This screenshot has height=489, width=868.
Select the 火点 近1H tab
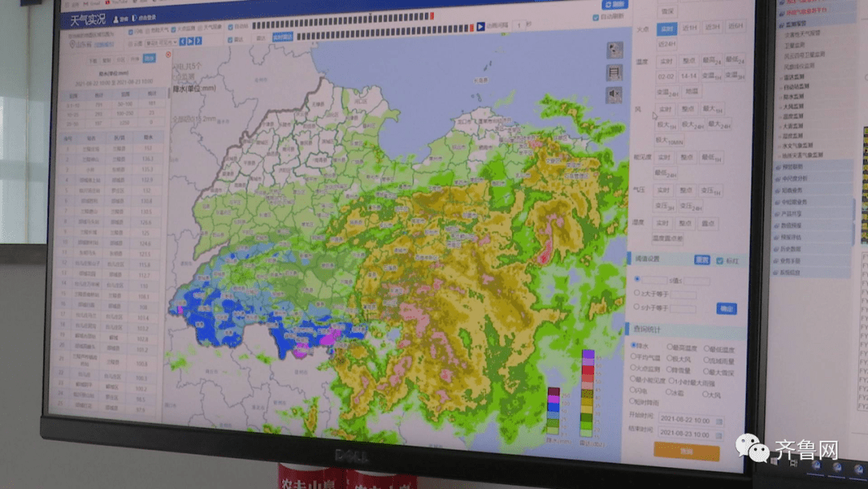pyautogui.click(x=690, y=27)
